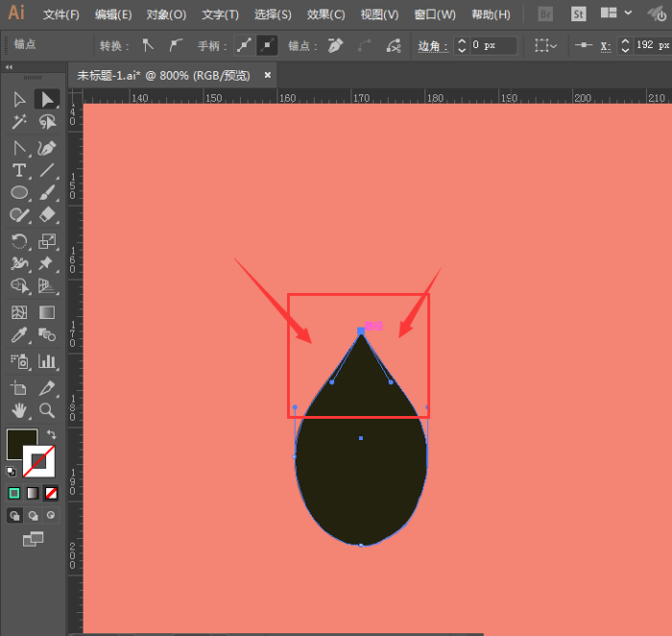Viewport: 672px width, 636px height.
Task: Expand the toolbar panel double-arrow
Action: coord(10,67)
